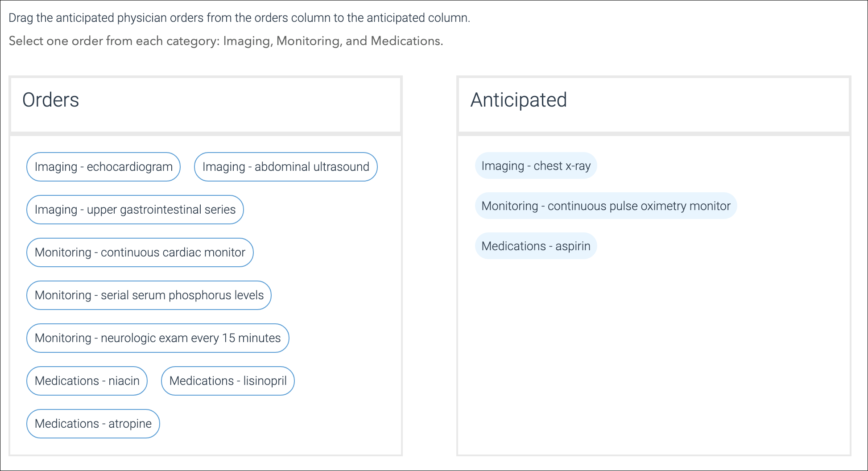
Task: Pick Monitoring - serial serum phosphorus levels
Action: [149, 295]
